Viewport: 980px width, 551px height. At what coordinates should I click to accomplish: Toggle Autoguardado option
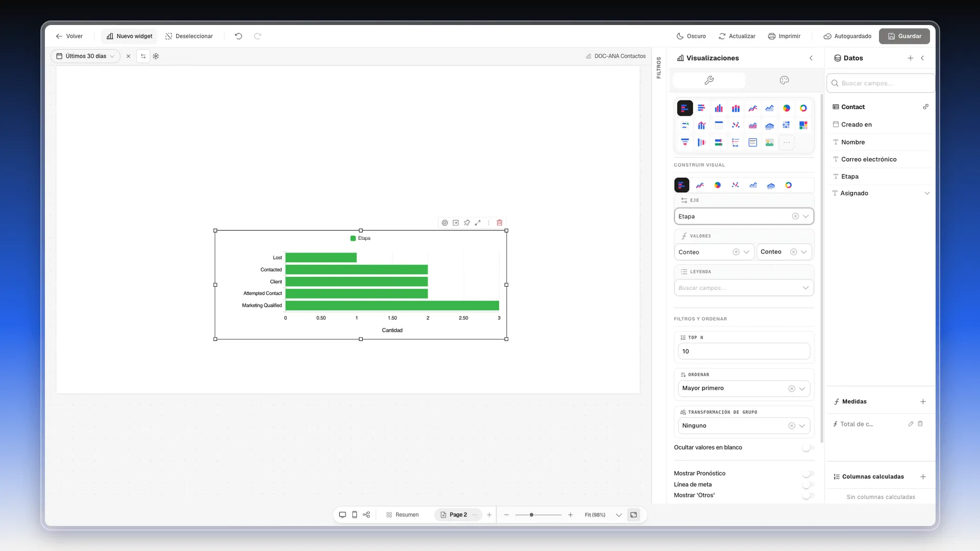point(847,36)
